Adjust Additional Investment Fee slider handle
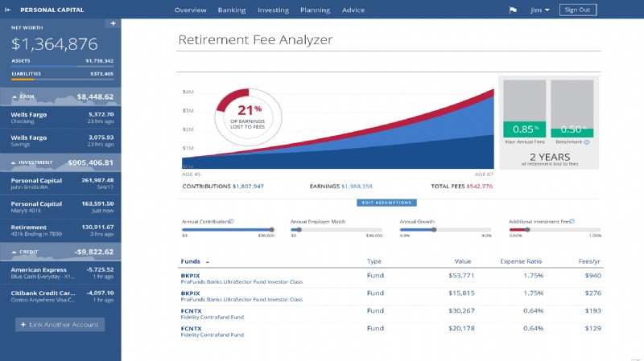This screenshot has height=361, width=644. click(527, 230)
